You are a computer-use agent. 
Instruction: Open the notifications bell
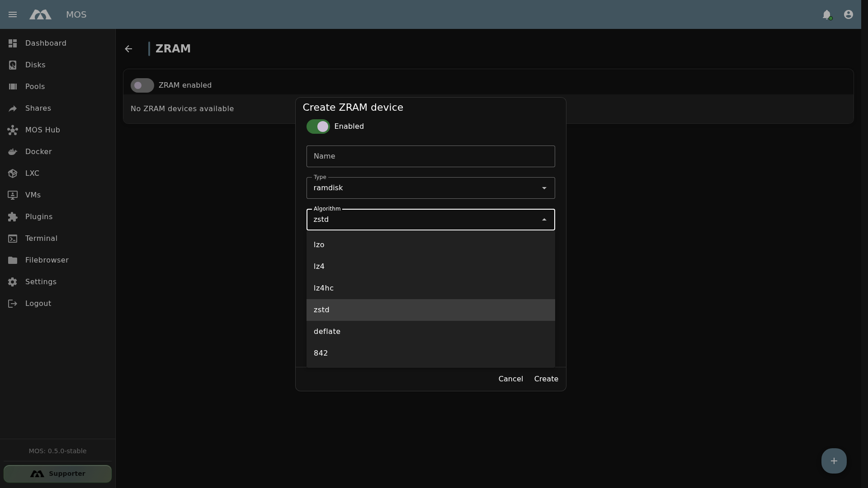tap(827, 14)
